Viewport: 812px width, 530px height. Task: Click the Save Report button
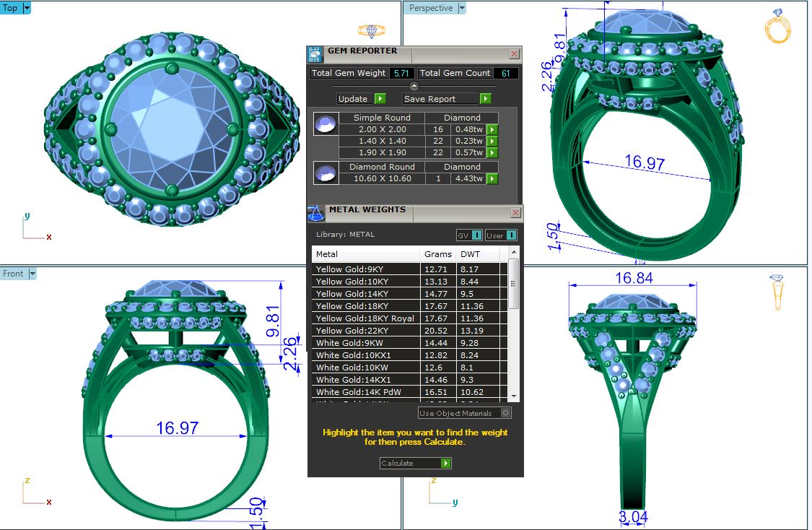[x=446, y=99]
